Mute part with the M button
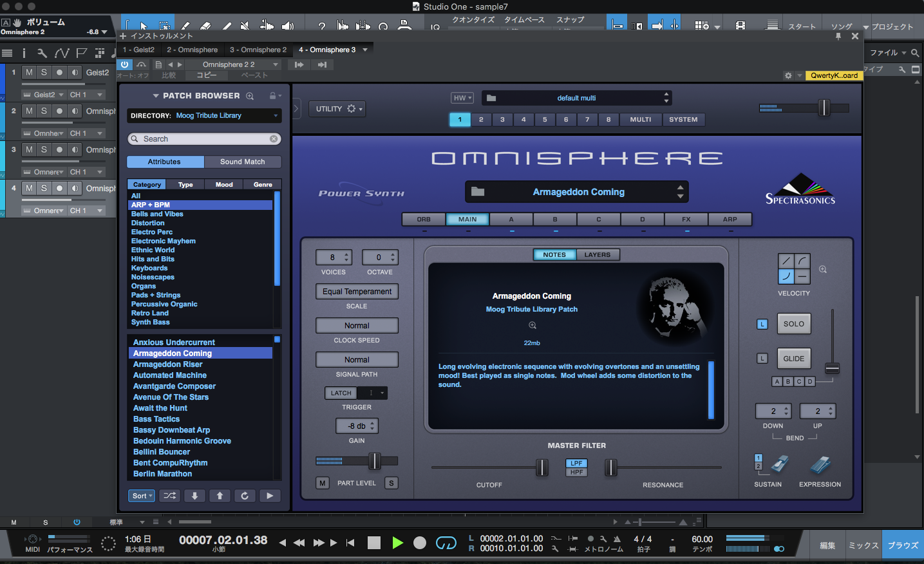 [323, 483]
